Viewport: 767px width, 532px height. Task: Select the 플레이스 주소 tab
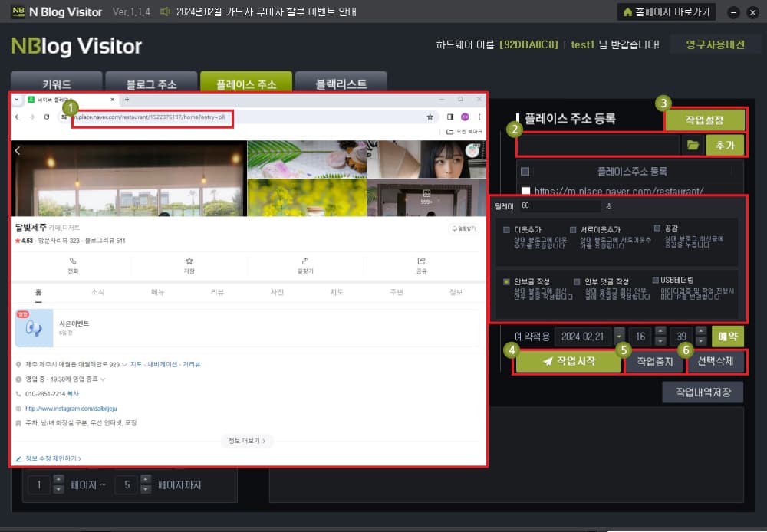246,82
